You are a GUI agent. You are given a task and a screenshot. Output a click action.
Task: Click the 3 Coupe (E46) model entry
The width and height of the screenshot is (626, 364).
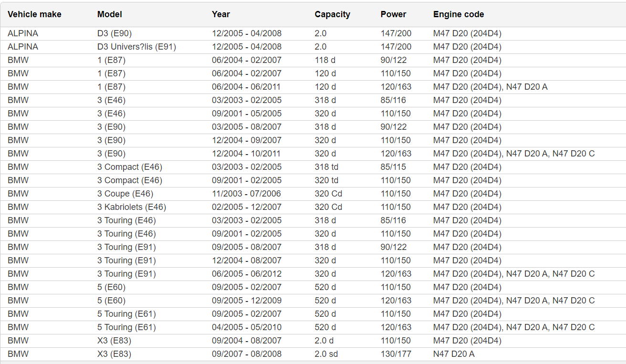point(125,194)
